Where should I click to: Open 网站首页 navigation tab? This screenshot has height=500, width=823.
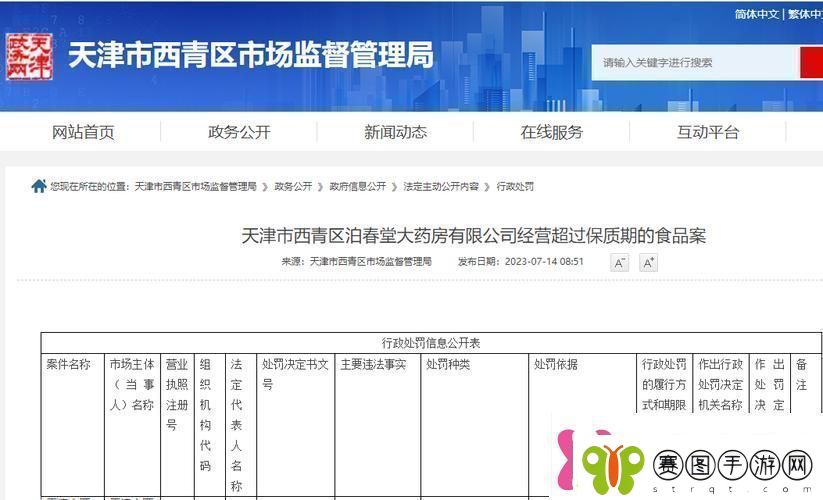click(83, 132)
